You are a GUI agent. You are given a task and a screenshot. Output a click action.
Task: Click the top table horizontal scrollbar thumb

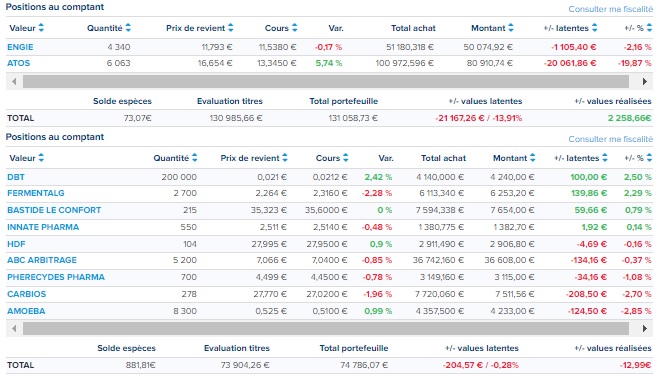[x=326, y=81]
